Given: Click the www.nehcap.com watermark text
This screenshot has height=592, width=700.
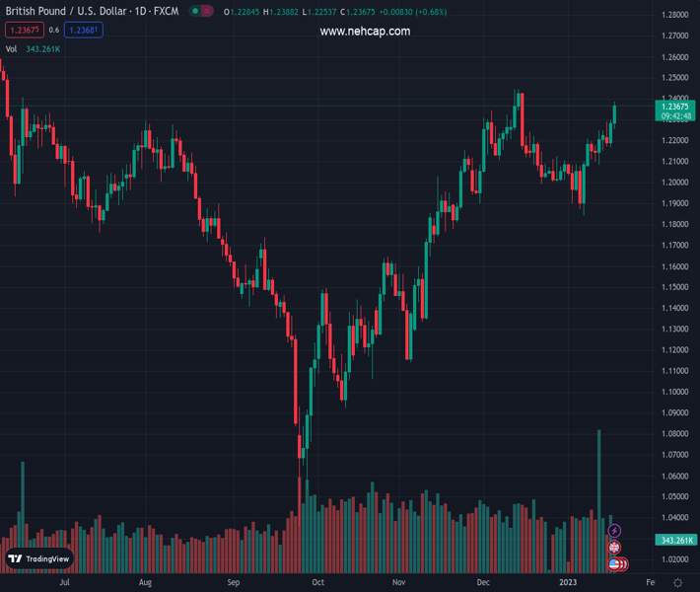Looking at the screenshot, I should point(365,32).
